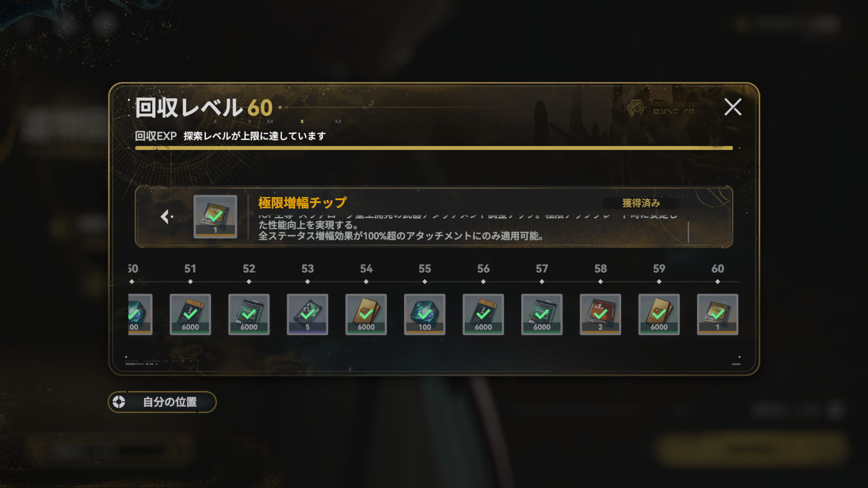Select the level 51 reward item
Viewport: 868px width, 488px height.
coord(190,314)
